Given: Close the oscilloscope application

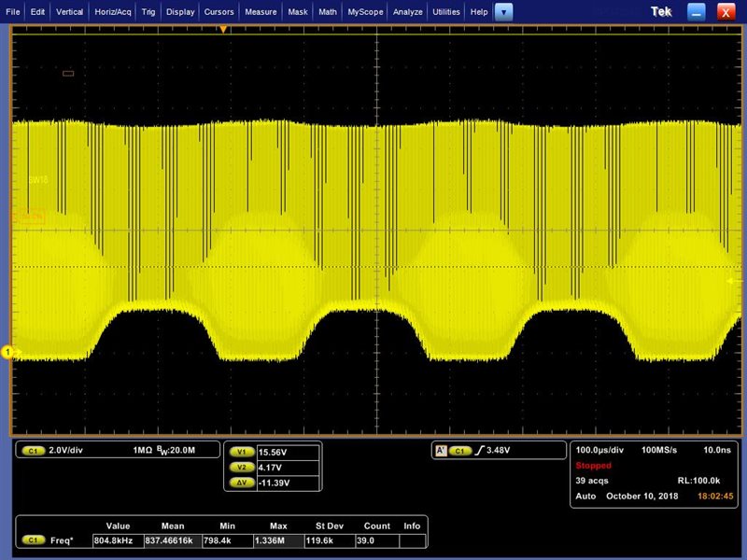Looking at the screenshot, I should (726, 13).
